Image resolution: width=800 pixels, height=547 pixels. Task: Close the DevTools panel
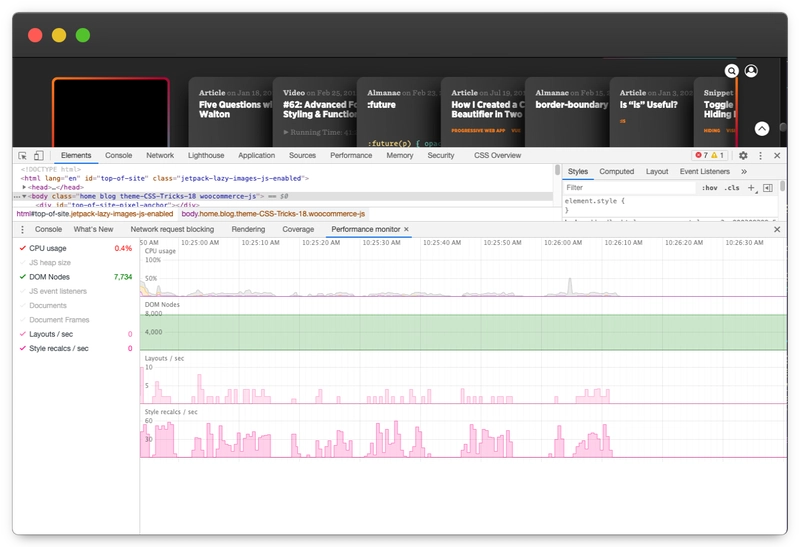point(777,156)
